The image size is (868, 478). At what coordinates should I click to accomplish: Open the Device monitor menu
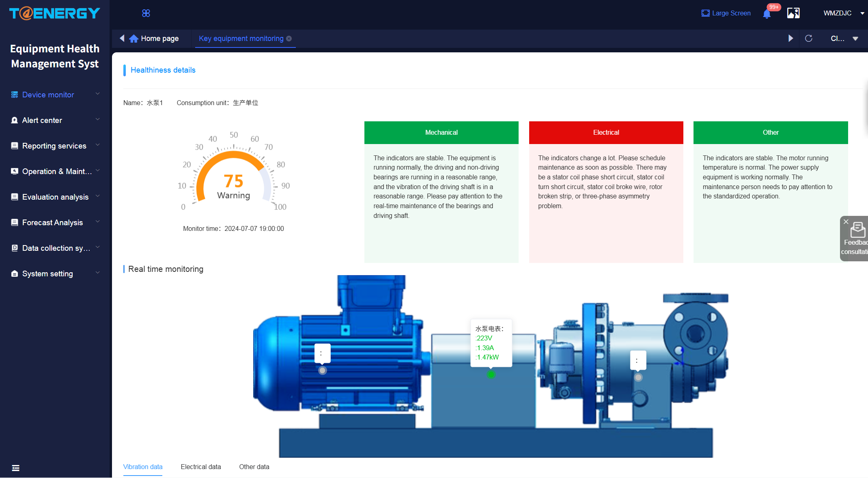56,95
